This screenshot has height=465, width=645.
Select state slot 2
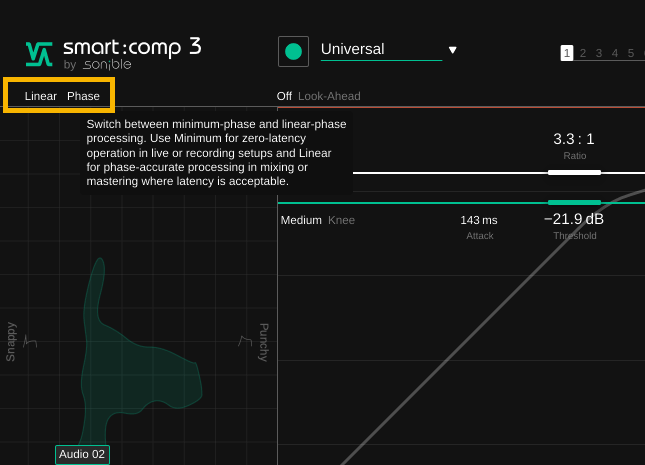(x=583, y=53)
